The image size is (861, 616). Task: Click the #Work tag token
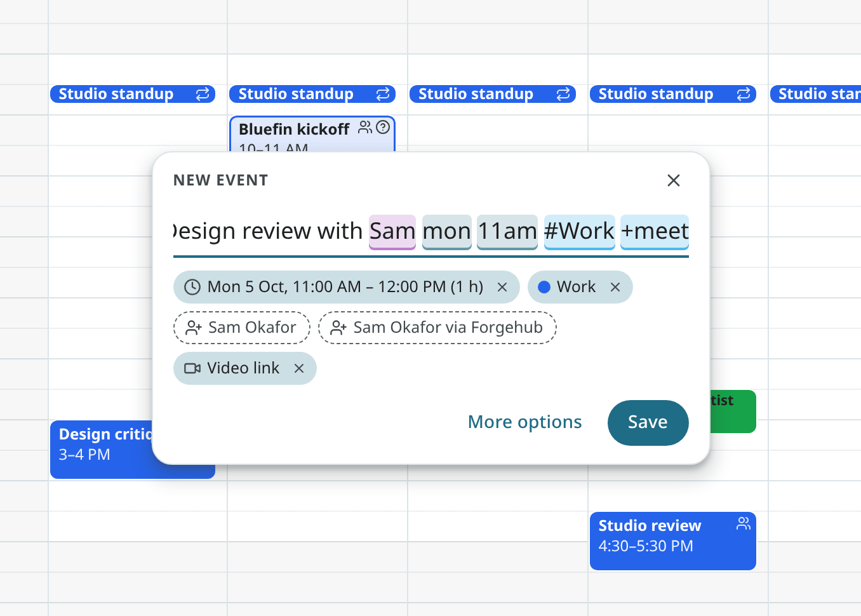click(x=580, y=232)
